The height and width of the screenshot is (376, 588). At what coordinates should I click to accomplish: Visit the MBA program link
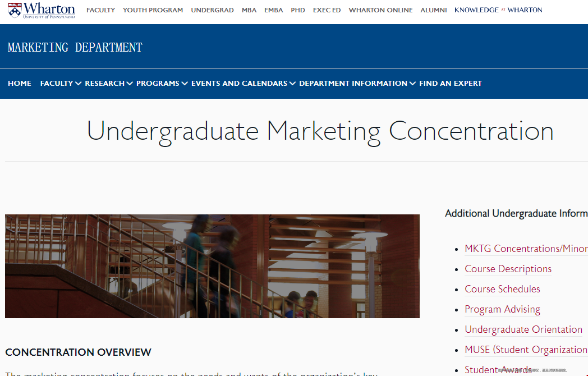249,10
